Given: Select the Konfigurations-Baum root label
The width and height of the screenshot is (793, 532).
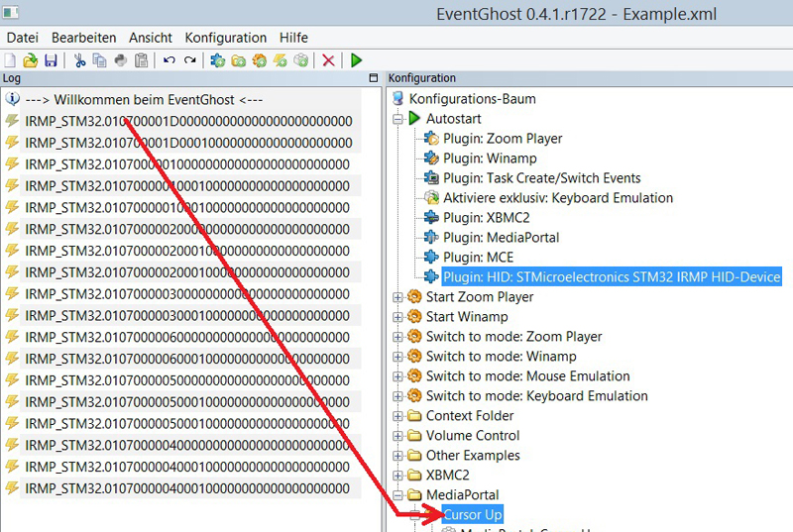Looking at the screenshot, I should 473,98.
